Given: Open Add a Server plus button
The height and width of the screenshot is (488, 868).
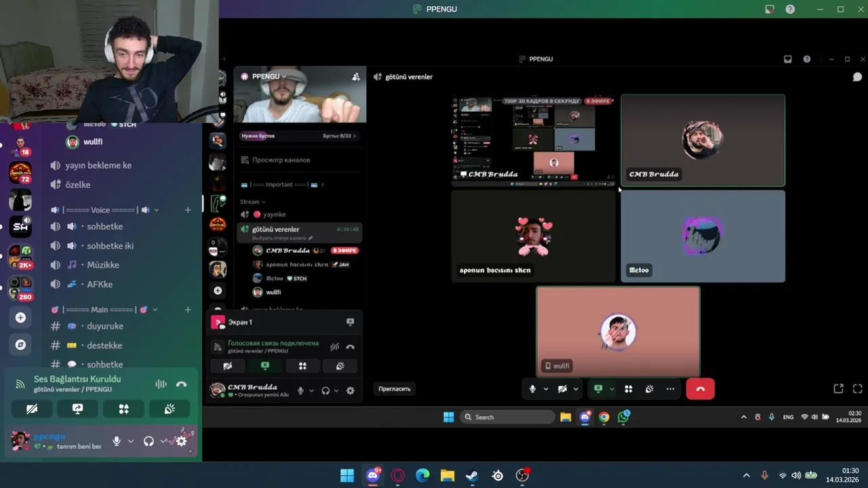Looking at the screenshot, I should [x=20, y=318].
